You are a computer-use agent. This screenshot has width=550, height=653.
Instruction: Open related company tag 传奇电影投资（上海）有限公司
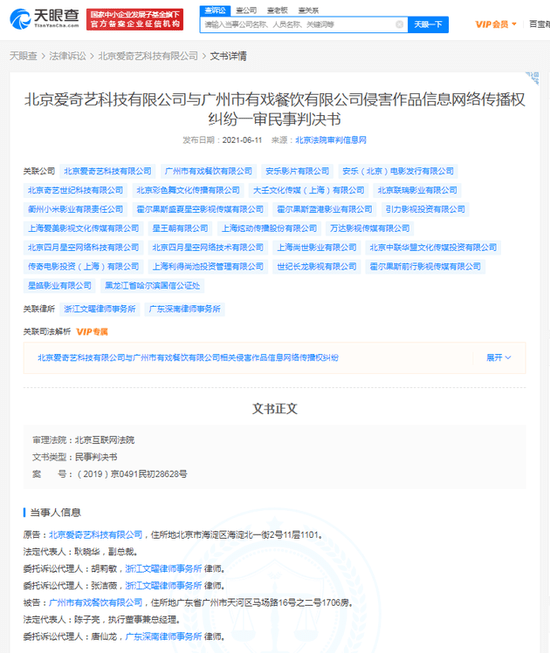coord(83,267)
